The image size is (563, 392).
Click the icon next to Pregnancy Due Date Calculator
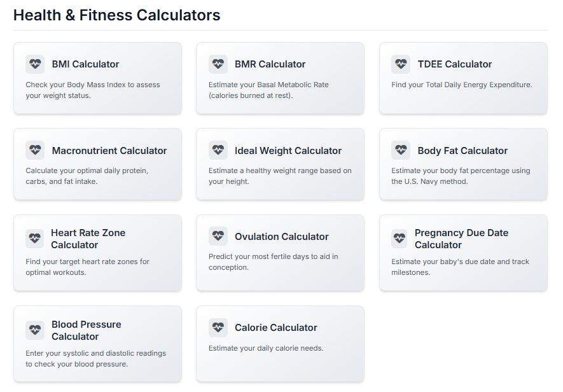(x=400, y=239)
